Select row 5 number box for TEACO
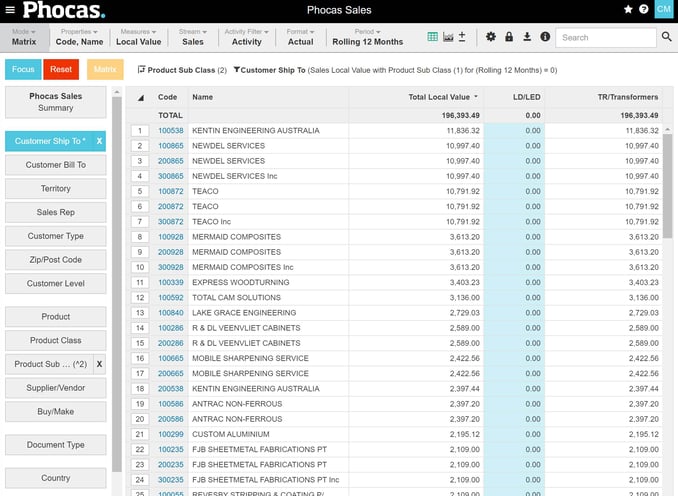 tap(140, 191)
